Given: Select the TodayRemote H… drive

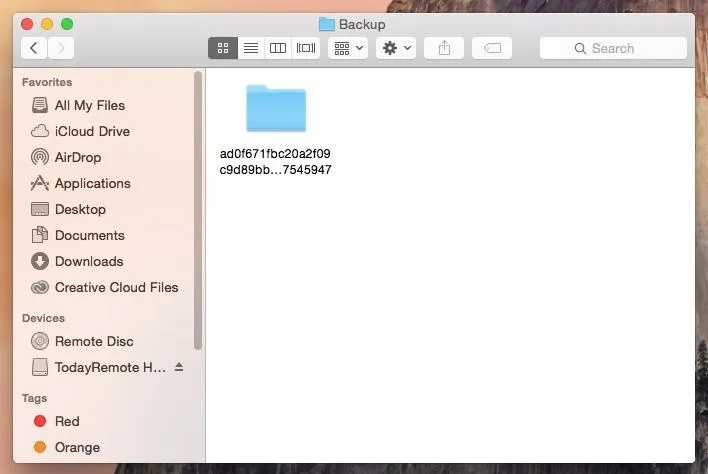Looking at the screenshot, I should click(110, 367).
